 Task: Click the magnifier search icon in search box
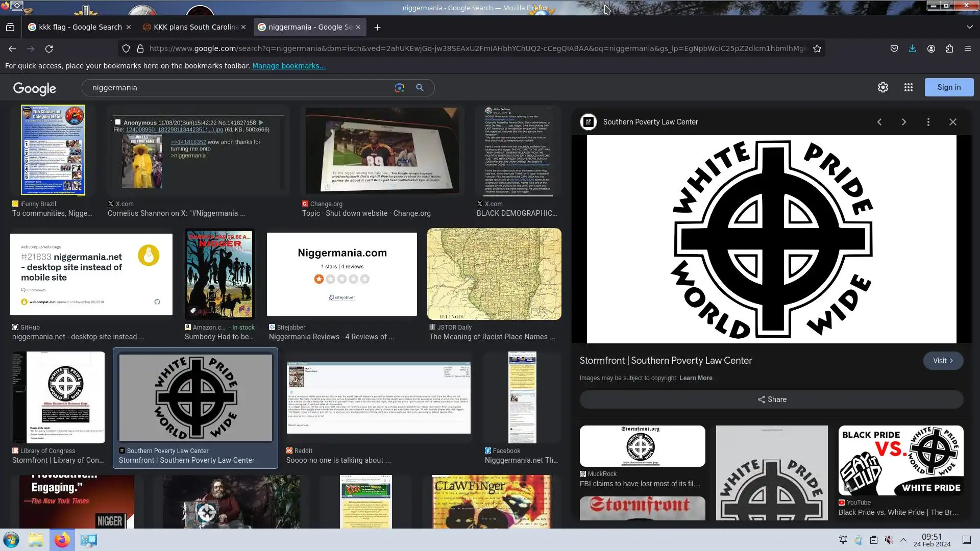click(x=420, y=88)
